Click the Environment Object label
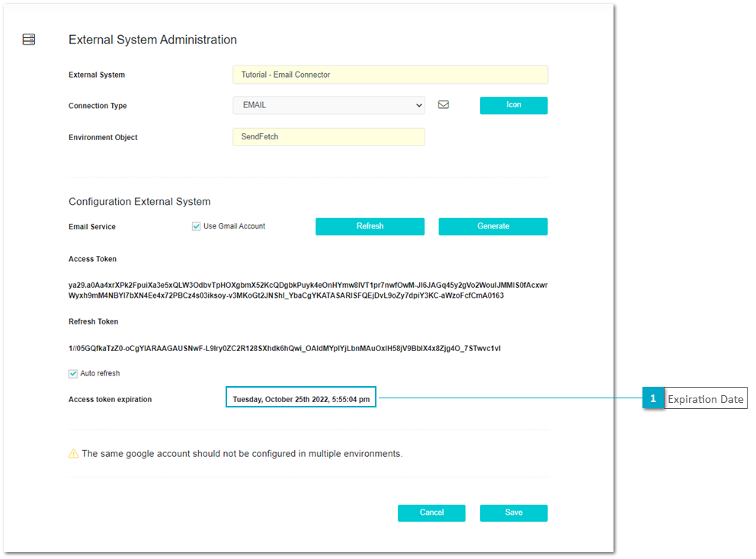 pyautogui.click(x=103, y=137)
